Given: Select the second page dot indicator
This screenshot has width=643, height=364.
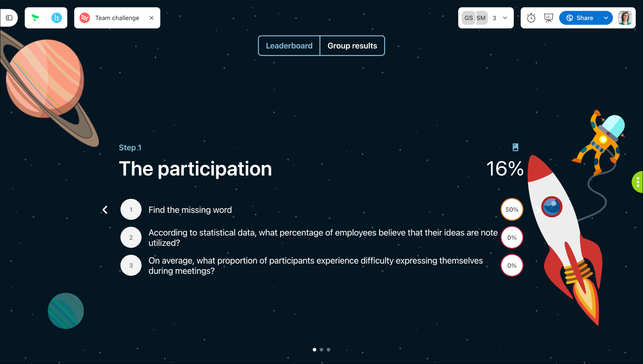Looking at the screenshot, I should point(321,350).
